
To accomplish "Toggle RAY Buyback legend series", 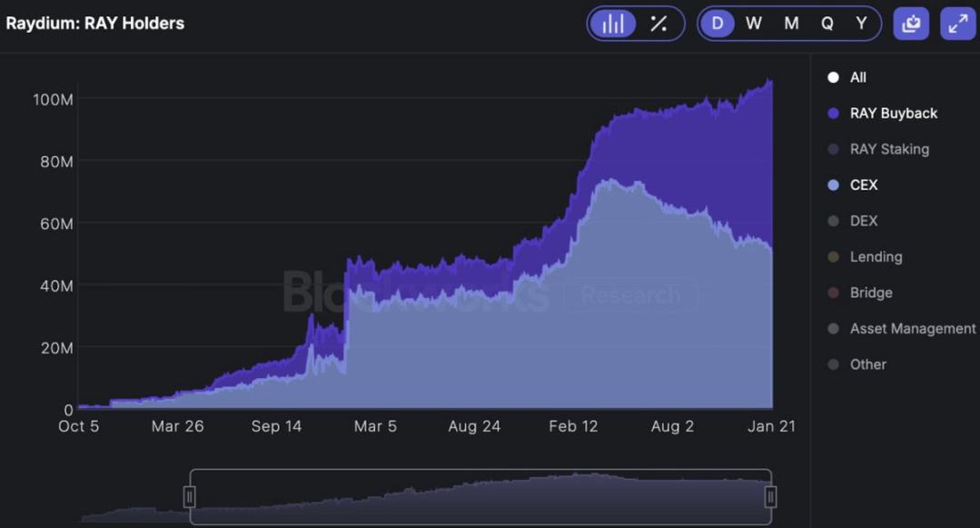I will tap(893, 114).
